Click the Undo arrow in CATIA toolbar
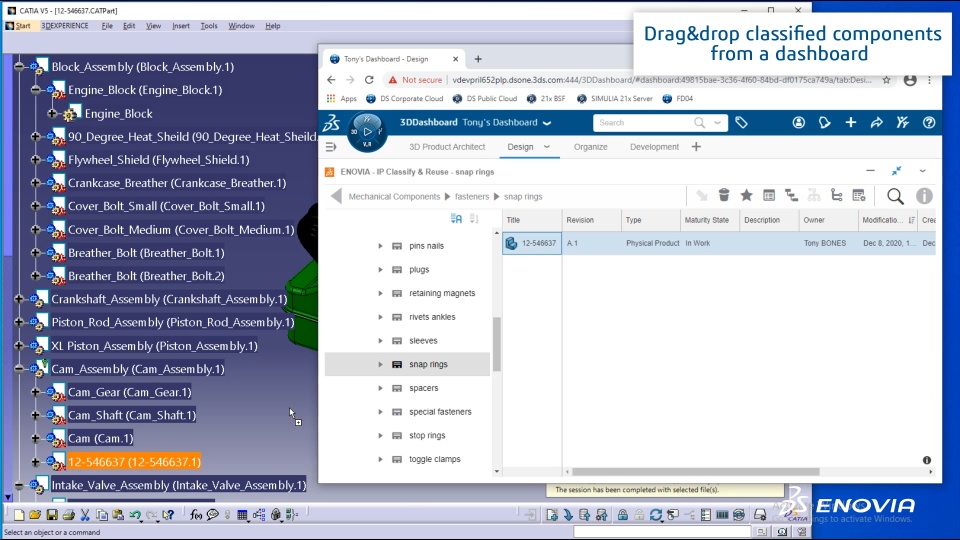Image resolution: width=960 pixels, height=540 pixels. (135, 515)
